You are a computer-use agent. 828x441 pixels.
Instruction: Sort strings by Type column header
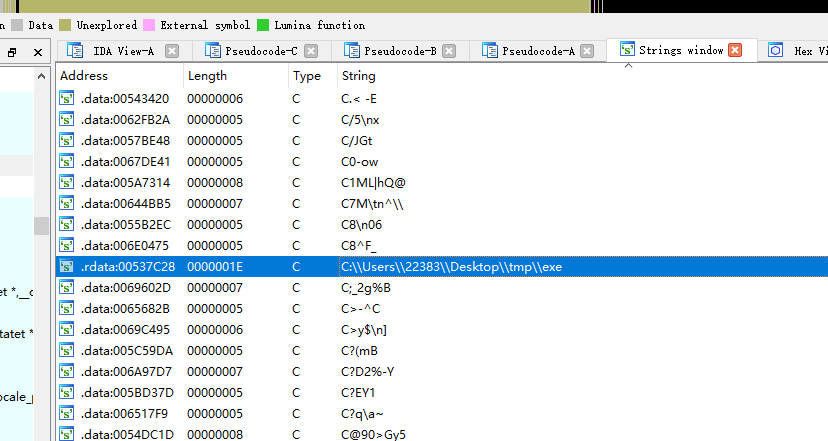(313, 76)
